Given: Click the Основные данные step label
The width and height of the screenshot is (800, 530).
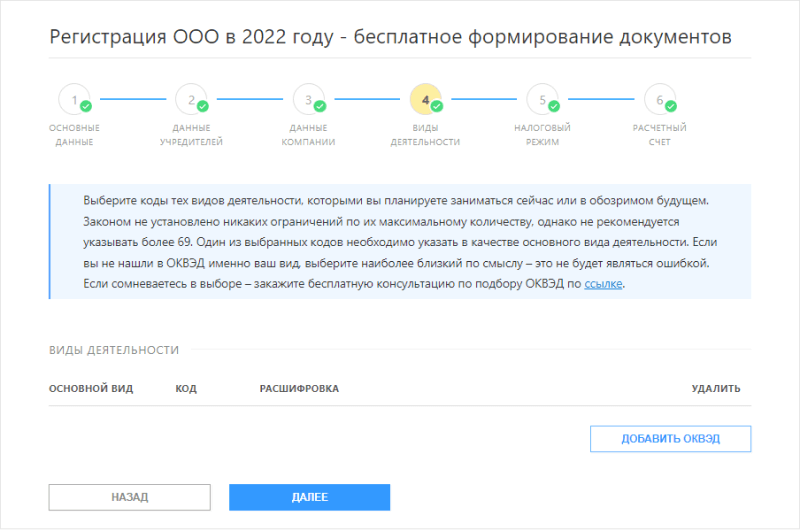Looking at the screenshot, I should point(74,135).
